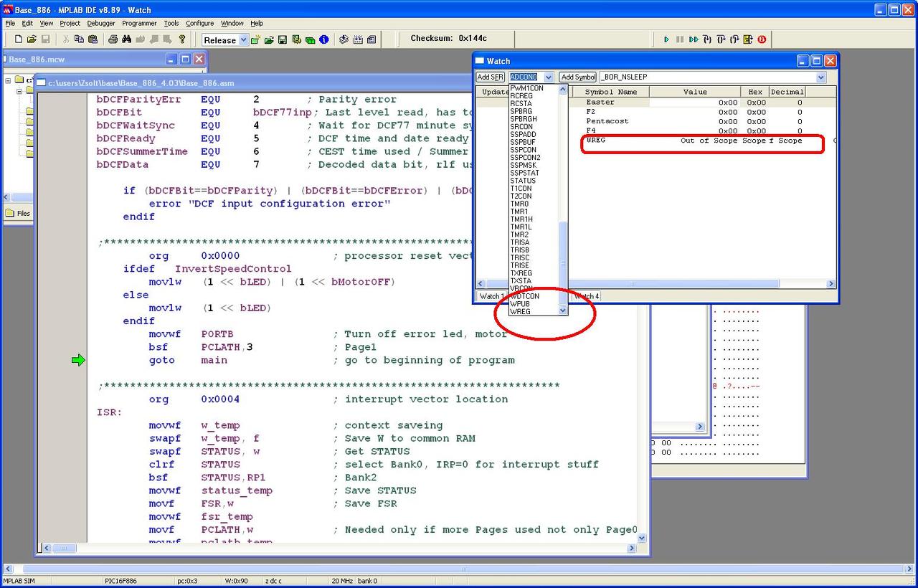Click the Step Out debug icon
918x588 pixels.
click(x=734, y=39)
